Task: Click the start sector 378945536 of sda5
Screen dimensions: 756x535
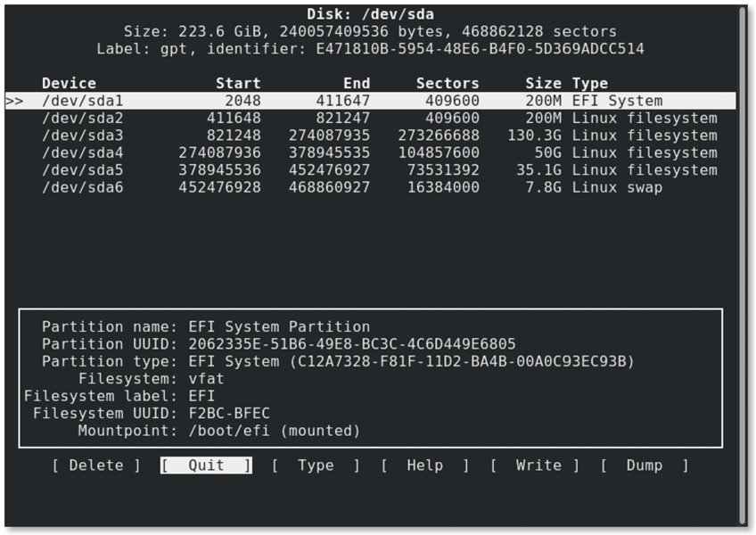Action: 220,169
